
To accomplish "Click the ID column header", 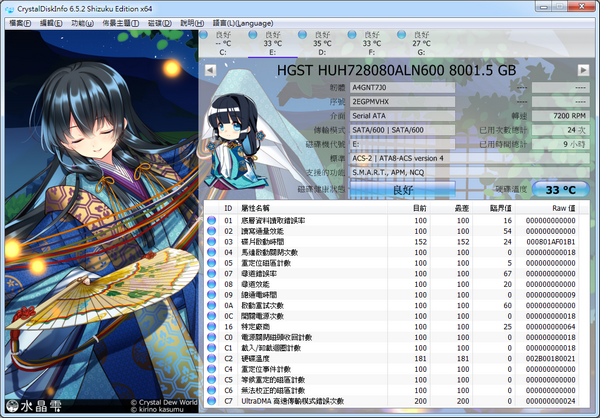I will click(228, 208).
